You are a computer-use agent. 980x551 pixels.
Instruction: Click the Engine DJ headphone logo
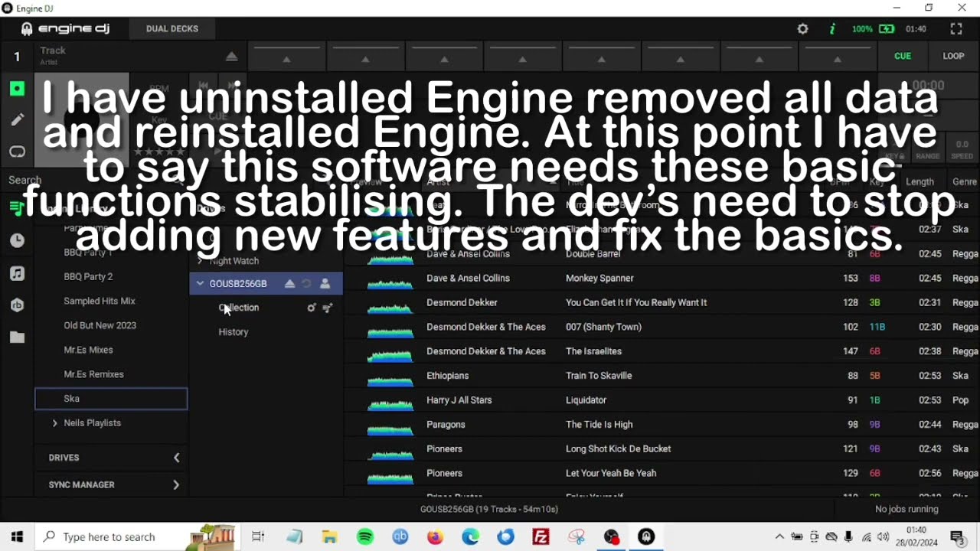tap(27, 29)
